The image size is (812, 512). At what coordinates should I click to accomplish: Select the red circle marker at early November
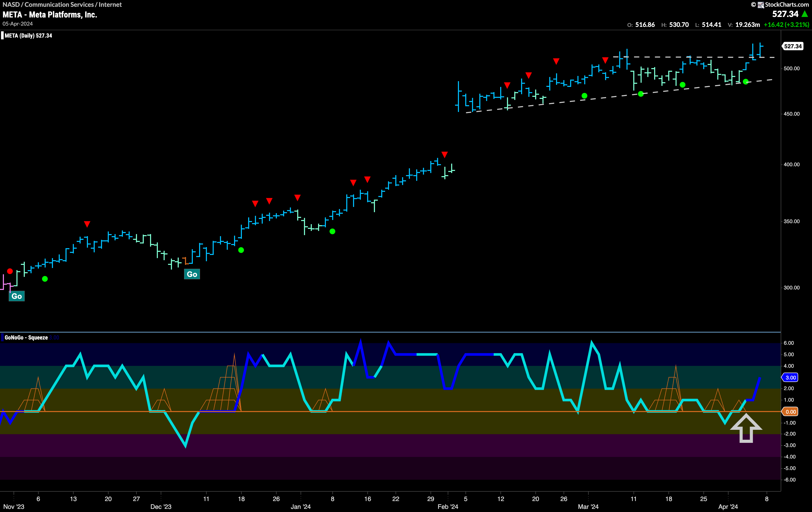pyautogui.click(x=10, y=271)
